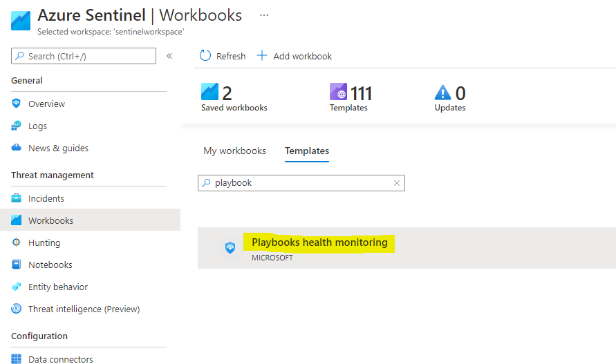
Task: Click the Threat management heading
Action: pos(53,175)
